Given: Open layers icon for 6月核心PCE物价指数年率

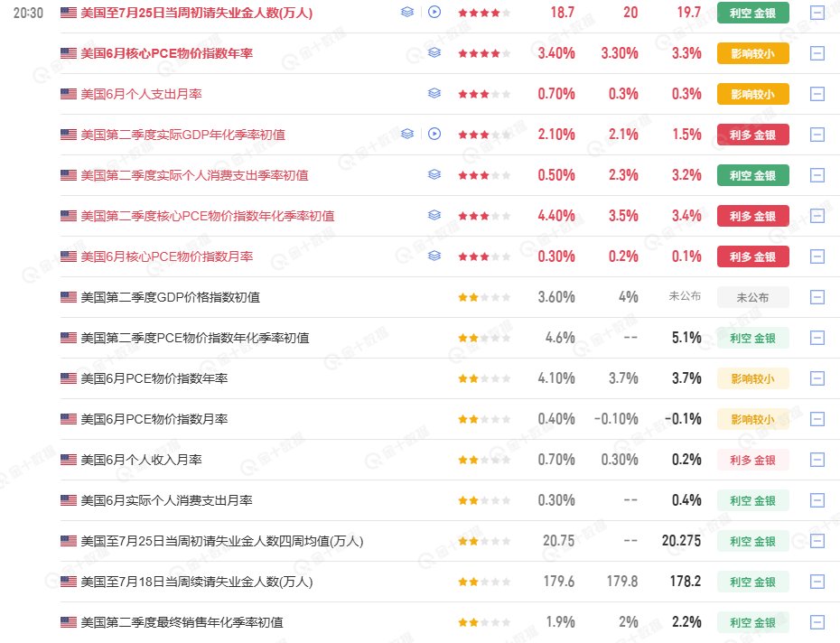Looking at the screenshot, I should click(434, 52).
